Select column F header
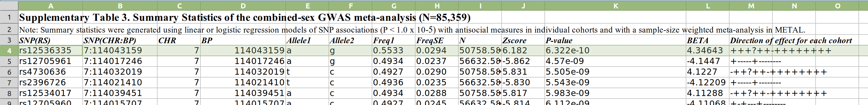Image resolution: width=868 pixels, height=105 pixels. [x=350, y=6]
